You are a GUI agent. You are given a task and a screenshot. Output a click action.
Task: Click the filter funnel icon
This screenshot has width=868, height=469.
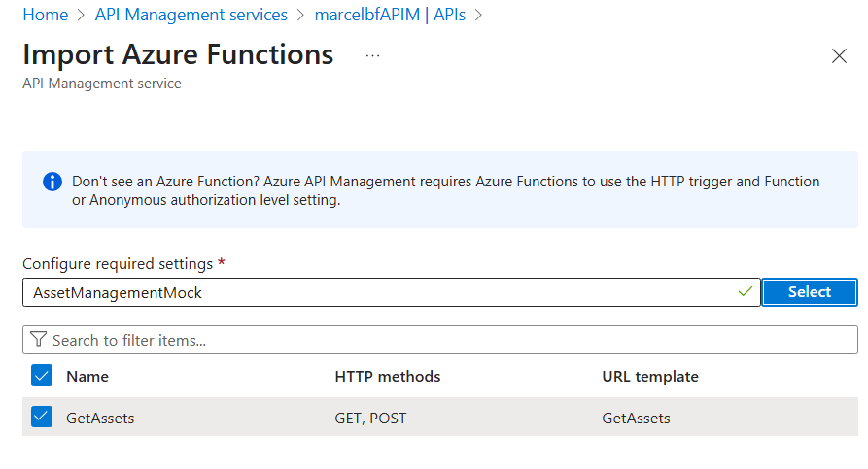tap(39, 340)
